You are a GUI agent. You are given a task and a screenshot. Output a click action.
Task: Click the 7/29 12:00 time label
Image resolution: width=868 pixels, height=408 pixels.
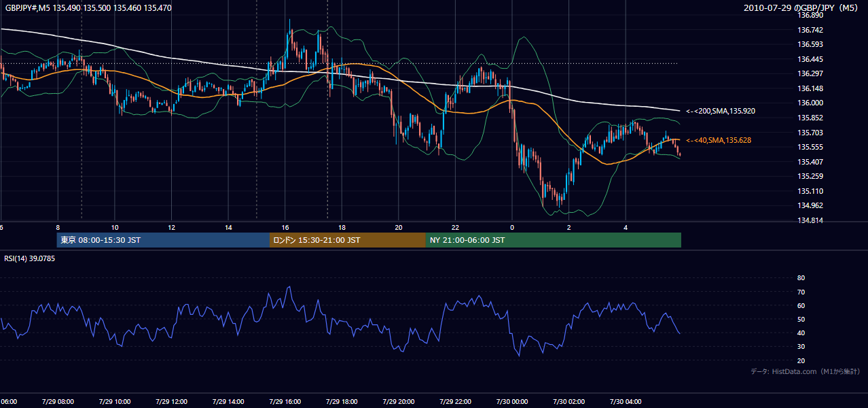[x=171, y=401]
